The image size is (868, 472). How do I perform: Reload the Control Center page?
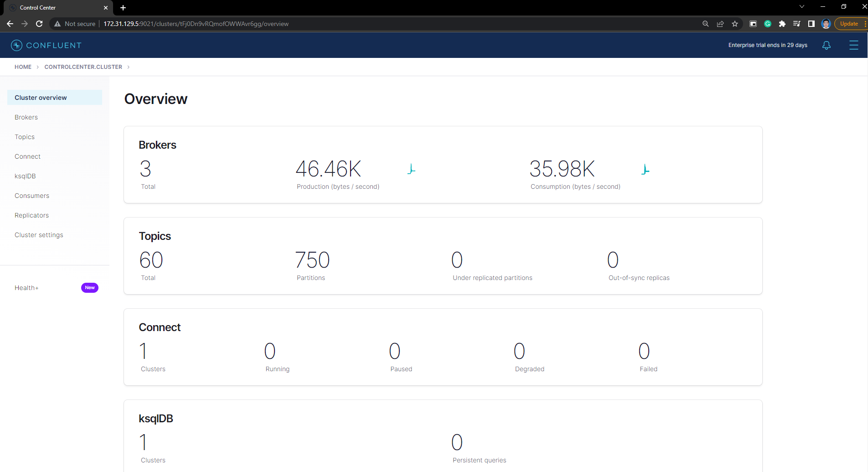pyautogui.click(x=39, y=24)
